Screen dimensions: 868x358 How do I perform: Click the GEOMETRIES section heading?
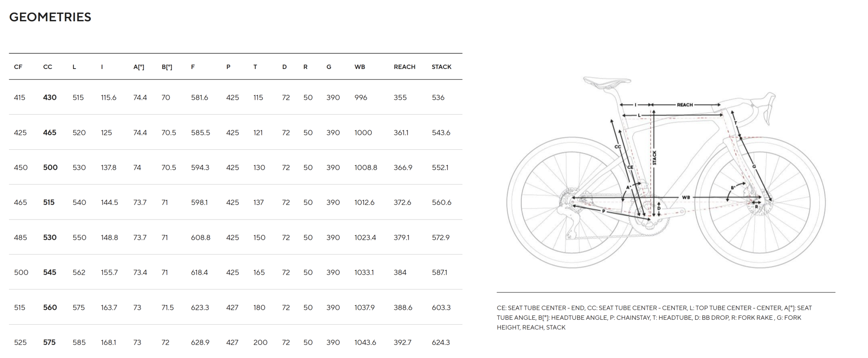(x=50, y=17)
